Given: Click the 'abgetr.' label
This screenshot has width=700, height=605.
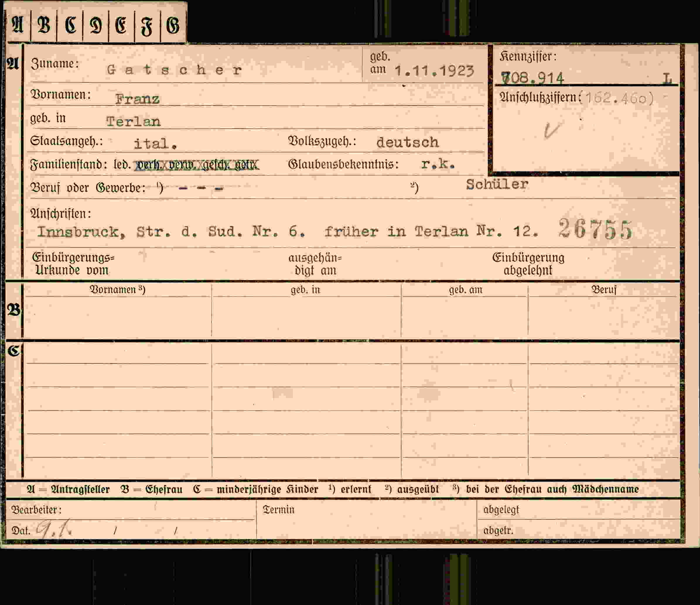Looking at the screenshot, I should 498,530.
